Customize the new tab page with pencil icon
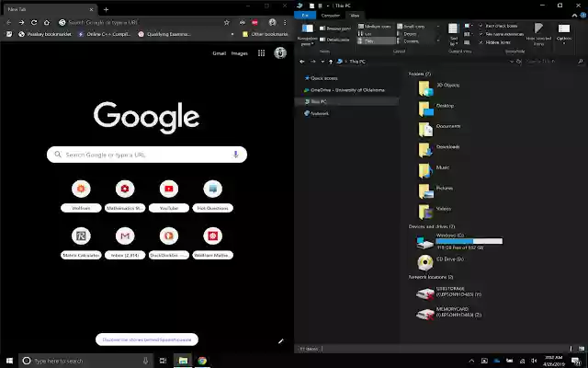588x368 pixels. [281, 341]
